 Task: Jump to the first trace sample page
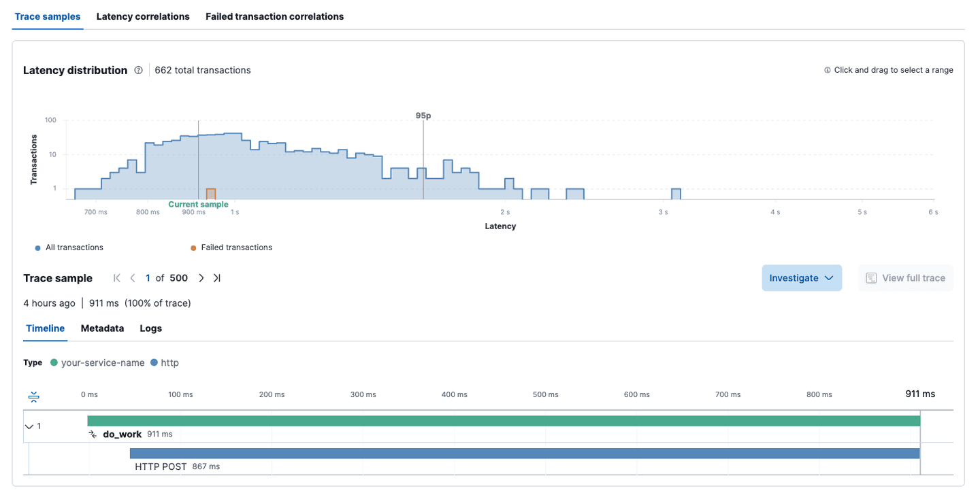tap(116, 277)
